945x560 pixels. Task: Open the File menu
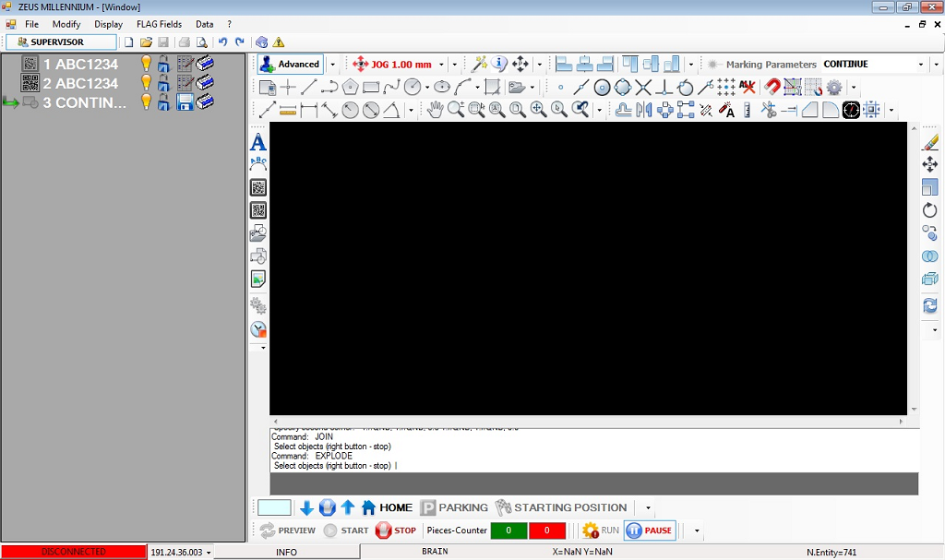coord(31,24)
